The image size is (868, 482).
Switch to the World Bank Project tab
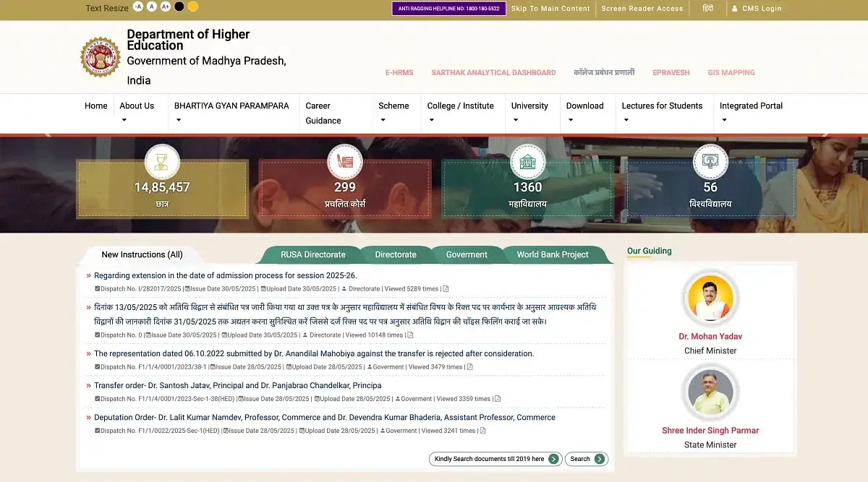[553, 254]
